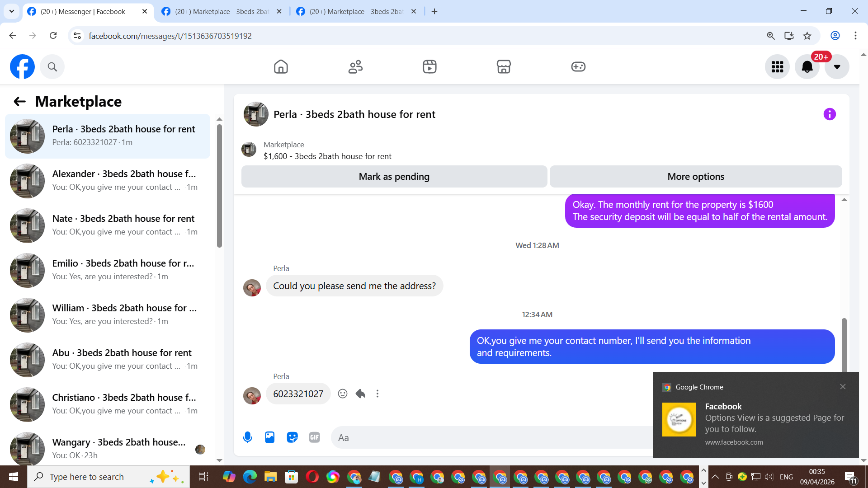868x488 pixels.
Task: Click voice clip microphone icon
Action: 247,437
